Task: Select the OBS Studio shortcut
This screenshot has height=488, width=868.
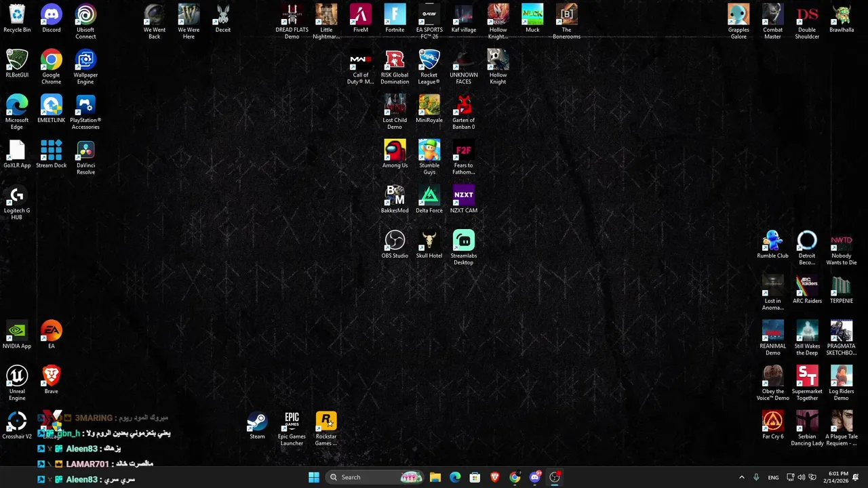Action: pos(395,244)
